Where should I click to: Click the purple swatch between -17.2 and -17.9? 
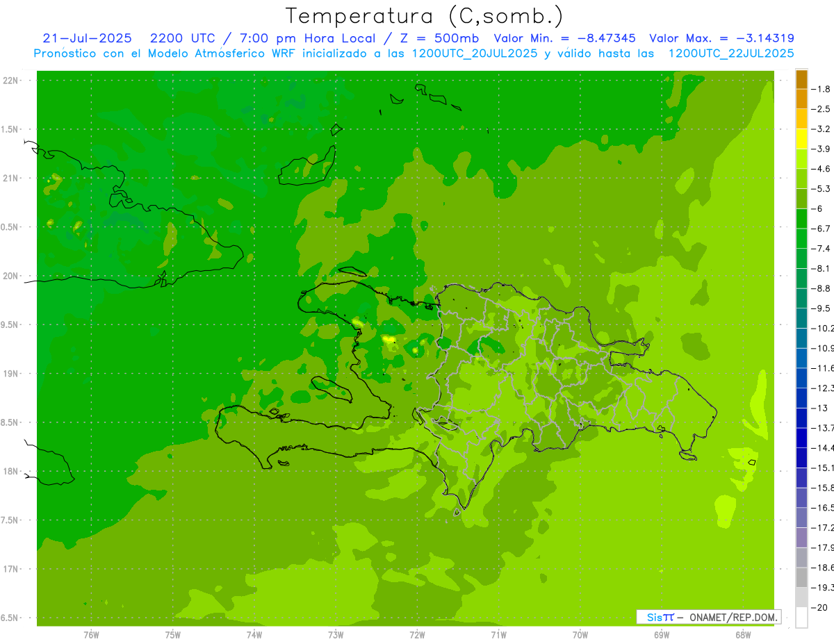(x=801, y=537)
